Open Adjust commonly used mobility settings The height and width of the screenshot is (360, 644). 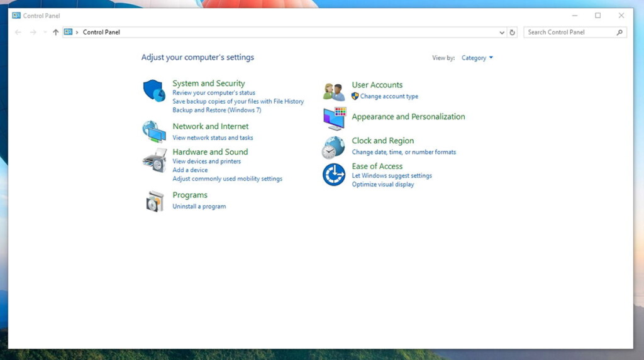click(228, 178)
